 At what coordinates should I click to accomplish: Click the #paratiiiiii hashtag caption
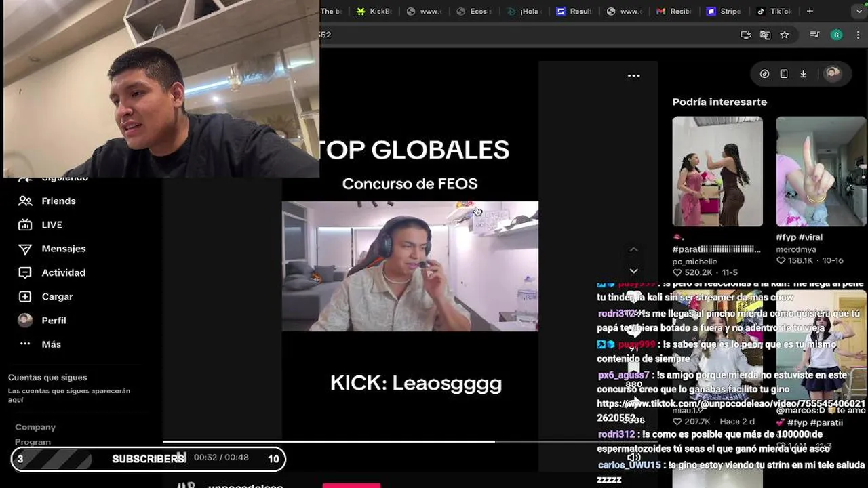(716, 249)
